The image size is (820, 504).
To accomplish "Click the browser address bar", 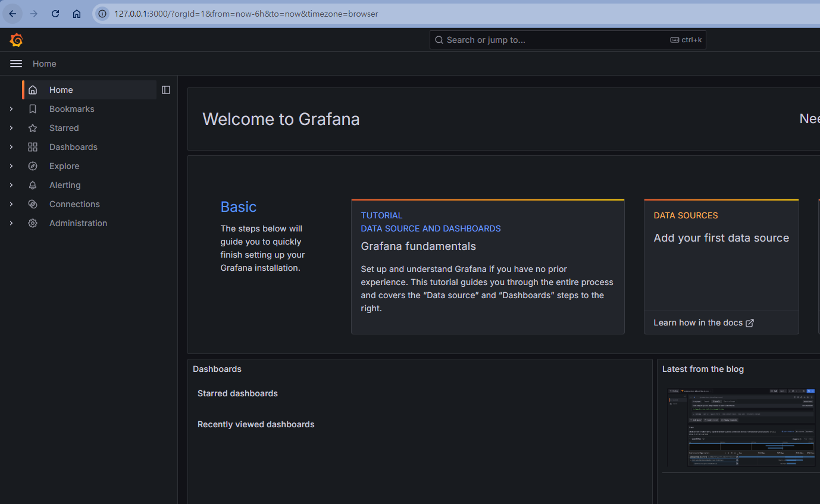I will coord(238,13).
